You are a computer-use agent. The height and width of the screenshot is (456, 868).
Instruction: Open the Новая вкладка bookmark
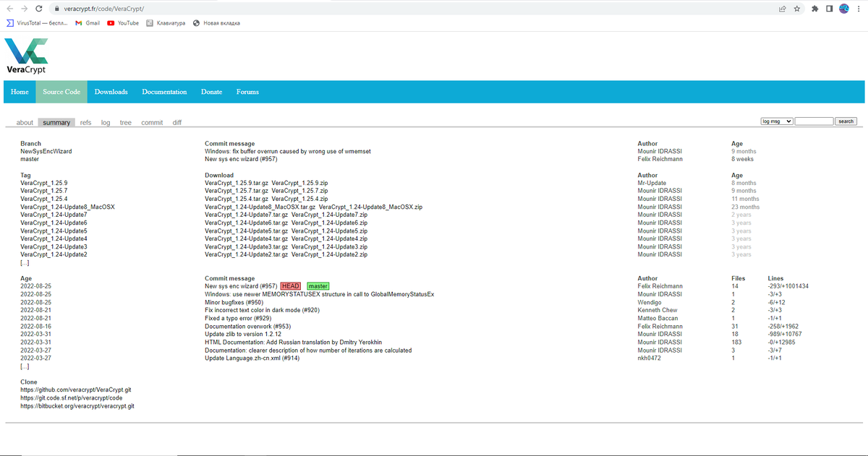pos(216,23)
